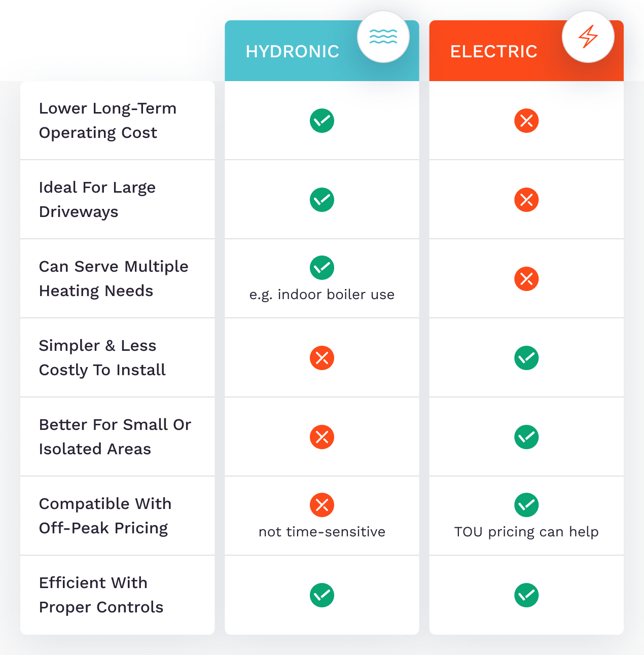Click the hydronic wave icon
The width and height of the screenshot is (644, 655).
point(383,37)
